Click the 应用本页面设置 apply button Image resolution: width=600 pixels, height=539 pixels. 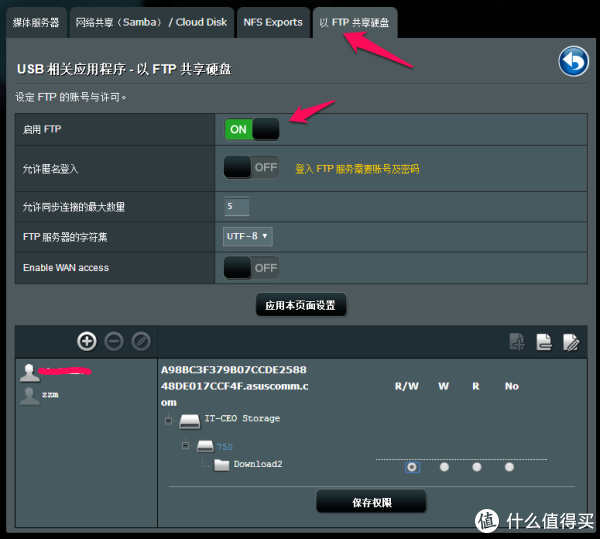pyautogui.click(x=301, y=305)
